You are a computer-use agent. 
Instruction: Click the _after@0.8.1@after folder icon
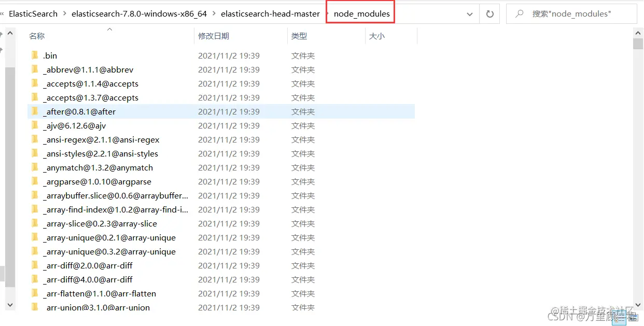35,111
